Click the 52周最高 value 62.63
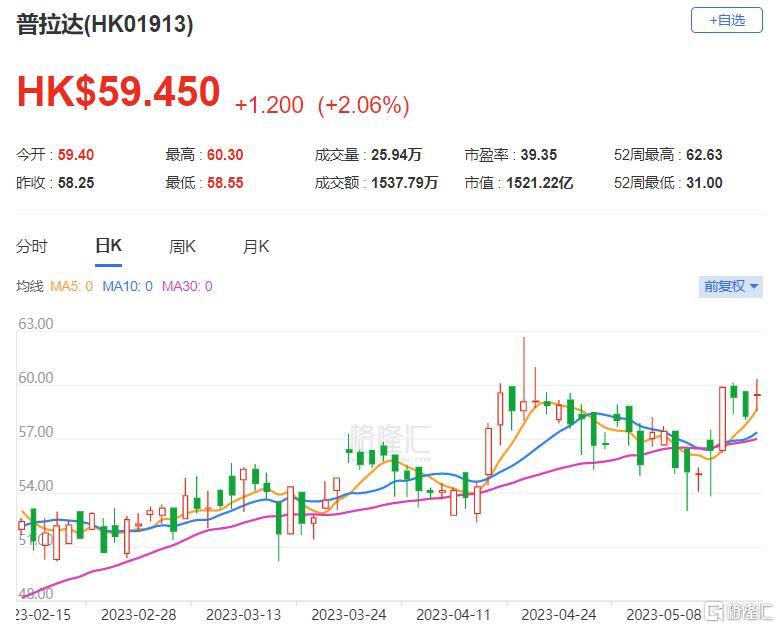 coord(704,155)
